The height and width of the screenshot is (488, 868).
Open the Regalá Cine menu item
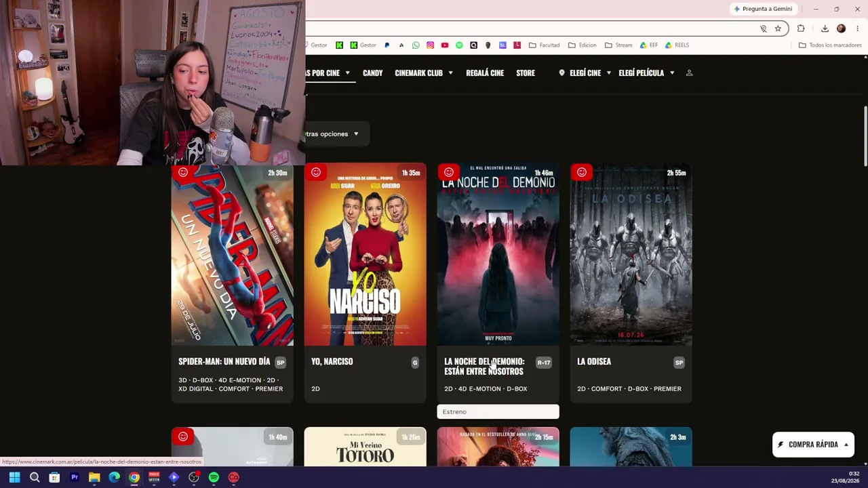[485, 73]
